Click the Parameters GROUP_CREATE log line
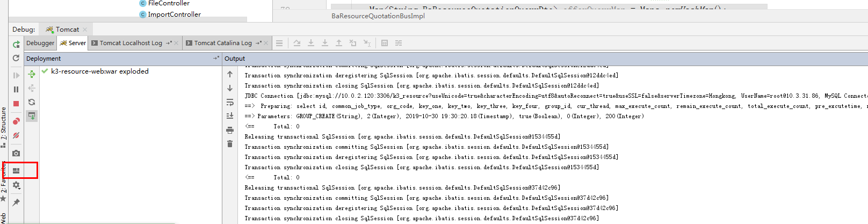 click(x=444, y=116)
